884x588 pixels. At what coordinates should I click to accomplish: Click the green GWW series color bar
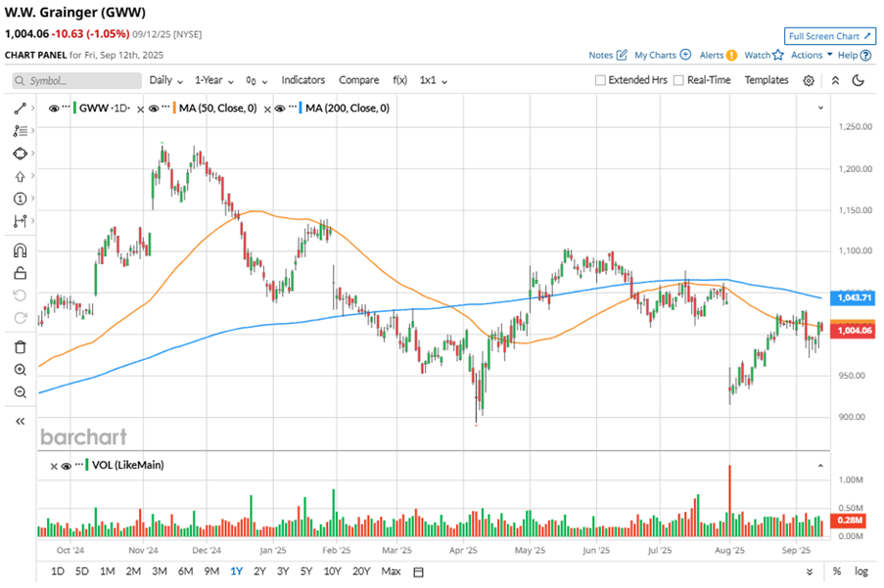coord(74,108)
